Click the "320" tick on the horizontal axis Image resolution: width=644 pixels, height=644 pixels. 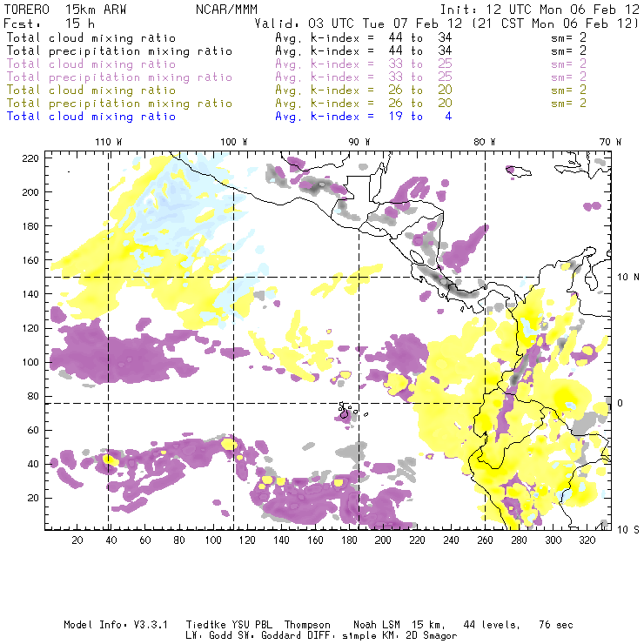pos(587,540)
